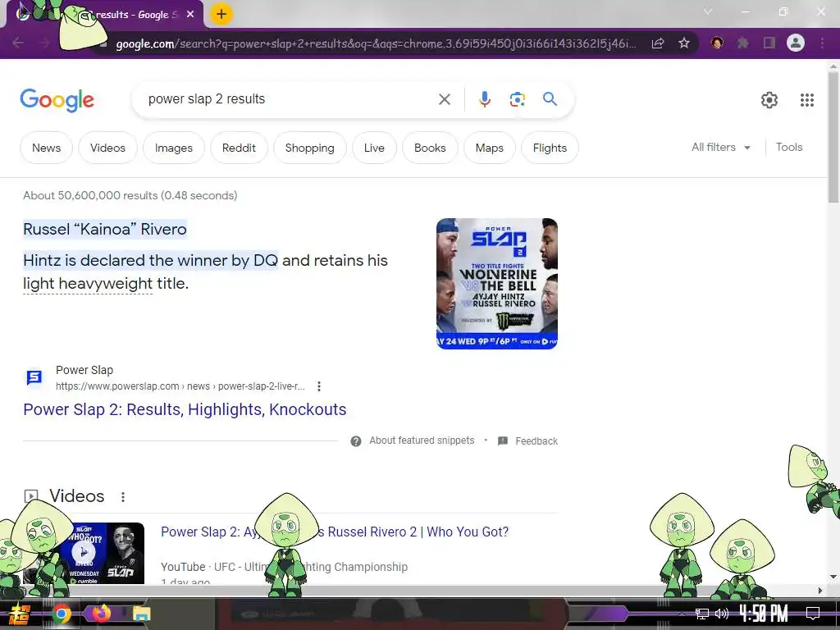Expand the All filters dropdown

tap(720, 148)
